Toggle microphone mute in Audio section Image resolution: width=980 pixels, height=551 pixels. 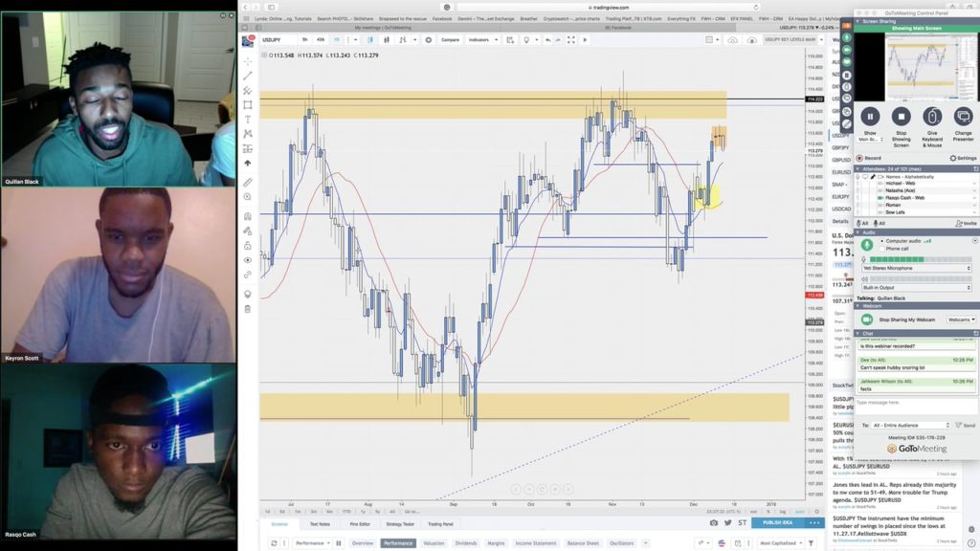coord(867,245)
